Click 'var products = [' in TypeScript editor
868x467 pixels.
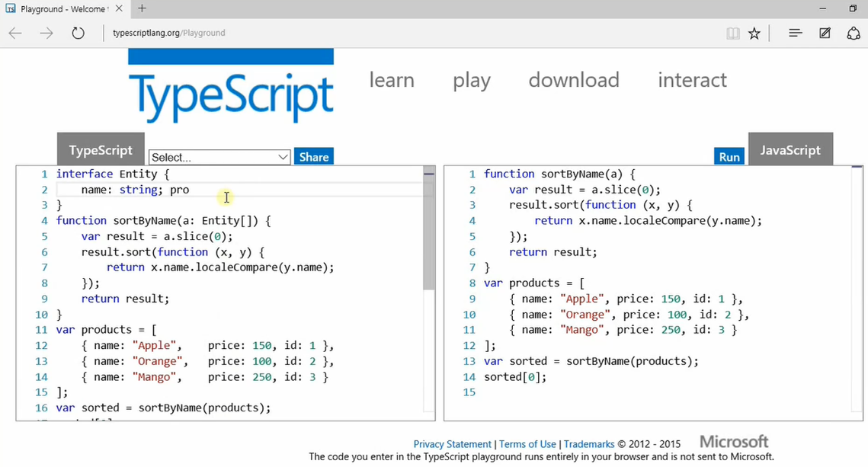tap(106, 330)
